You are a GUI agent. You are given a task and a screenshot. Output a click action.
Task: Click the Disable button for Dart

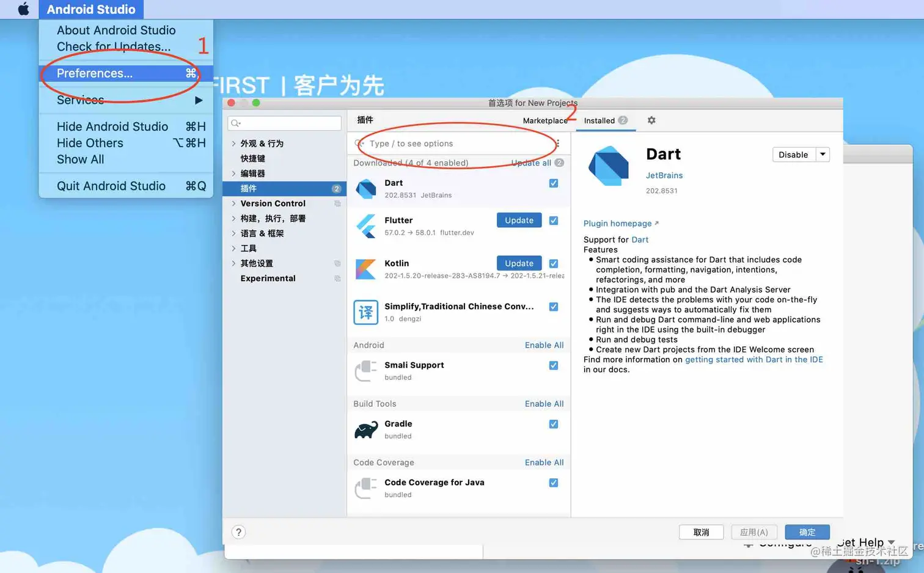[x=793, y=155]
